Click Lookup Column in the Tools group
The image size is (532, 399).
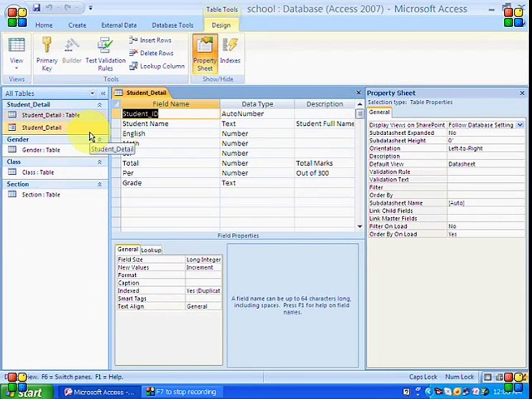coord(157,66)
